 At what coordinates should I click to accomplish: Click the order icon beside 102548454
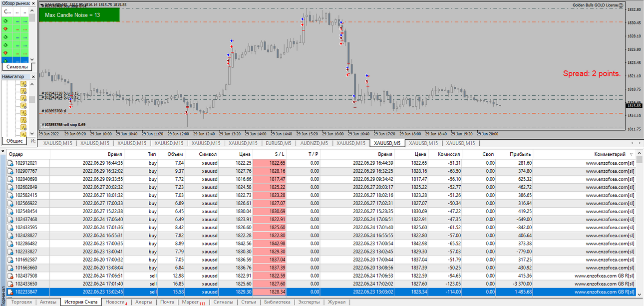(10, 211)
